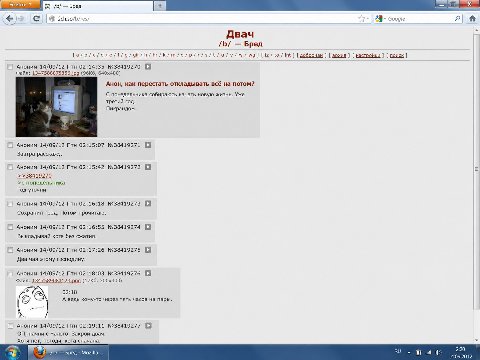Select the open Двач browser tab
This screenshot has height=360, width=480.
point(97,6)
